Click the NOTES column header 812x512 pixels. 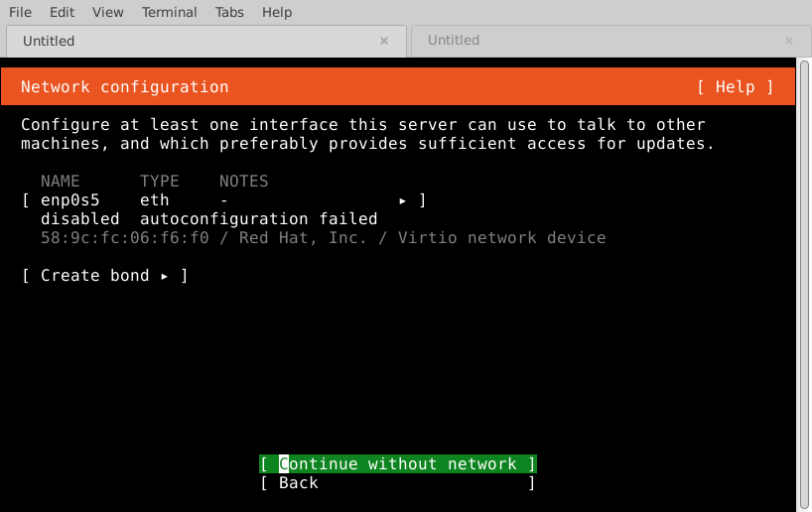point(243,182)
